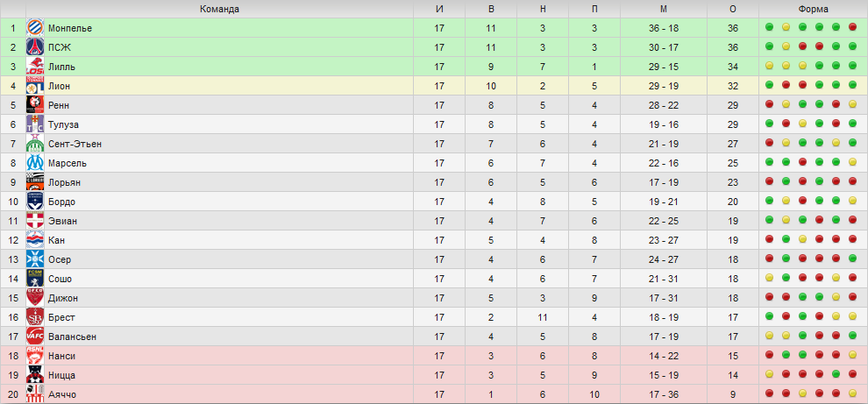
Task: Click the Сент-Этьен team name
Action: (75, 144)
